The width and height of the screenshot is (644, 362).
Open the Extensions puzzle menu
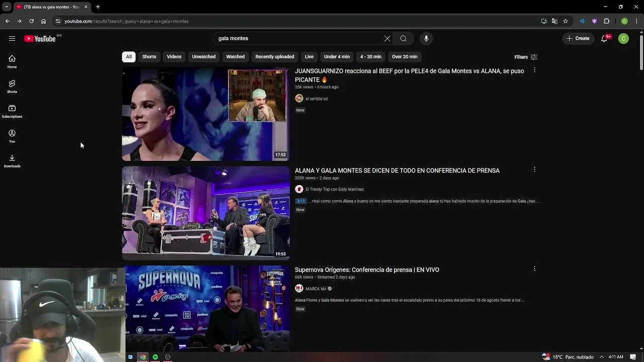606,21
